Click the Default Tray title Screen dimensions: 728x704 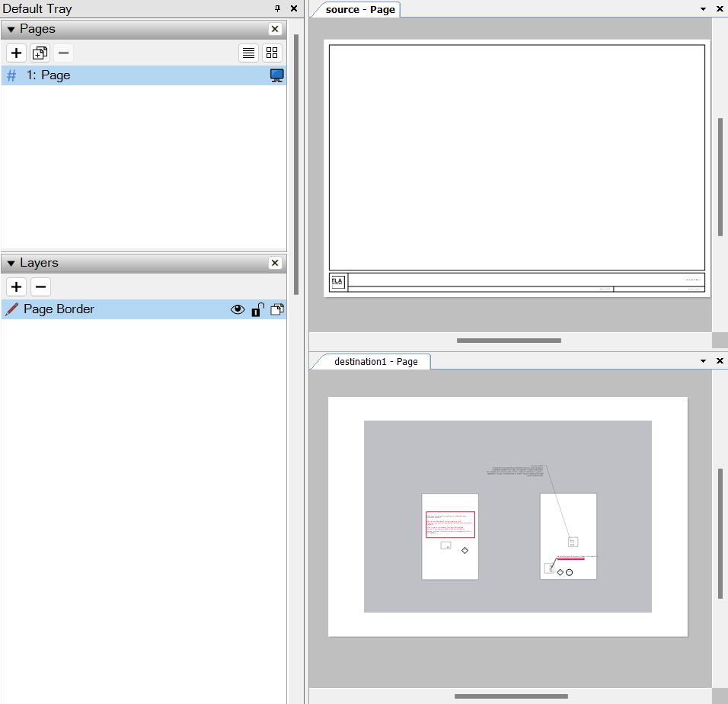[37, 9]
